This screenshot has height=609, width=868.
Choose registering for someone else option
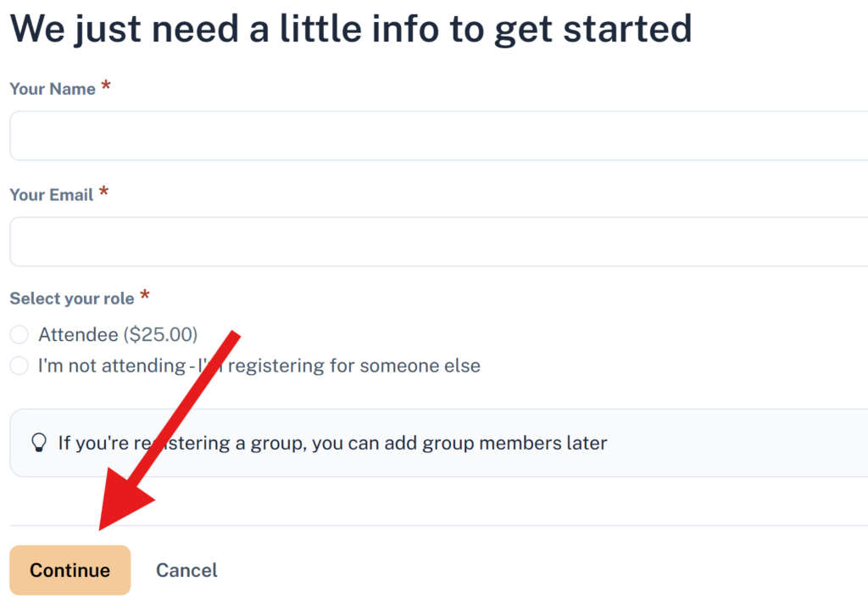click(x=19, y=366)
